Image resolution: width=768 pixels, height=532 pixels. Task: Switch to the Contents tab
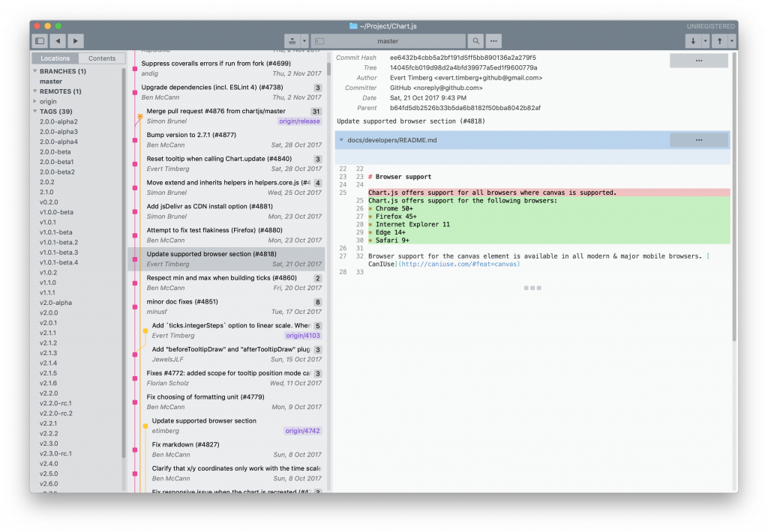102,58
